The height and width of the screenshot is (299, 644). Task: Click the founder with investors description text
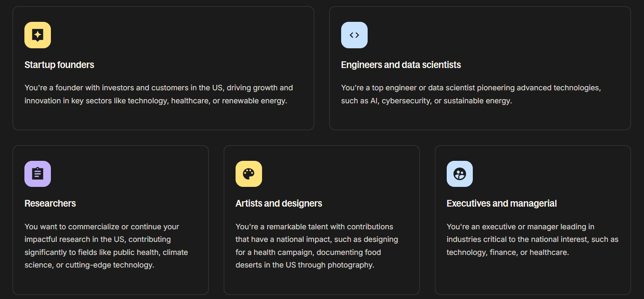pyautogui.click(x=159, y=94)
